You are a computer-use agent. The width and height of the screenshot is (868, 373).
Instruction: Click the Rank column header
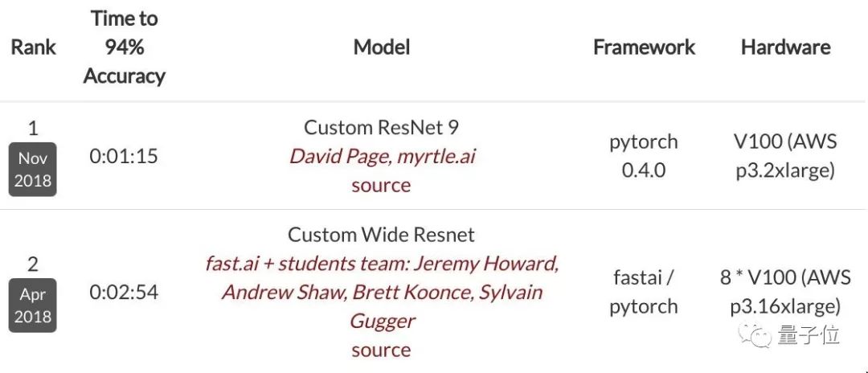33,47
